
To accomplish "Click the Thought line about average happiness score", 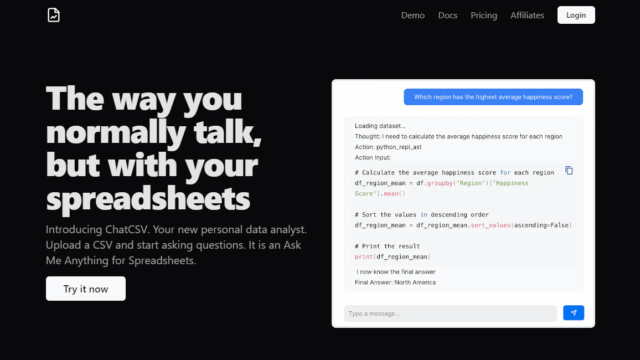I will [x=458, y=136].
